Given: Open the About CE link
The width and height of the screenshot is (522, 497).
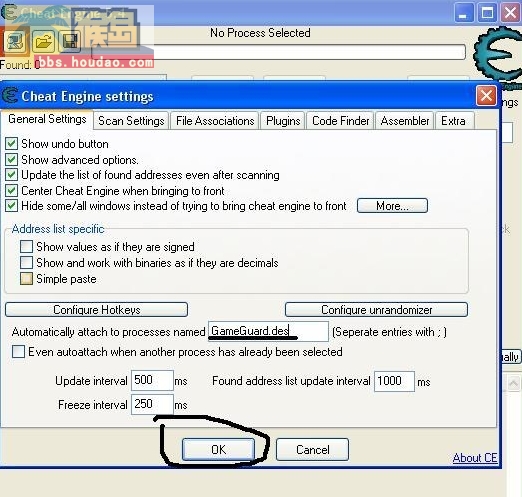Looking at the screenshot, I should (475, 458).
